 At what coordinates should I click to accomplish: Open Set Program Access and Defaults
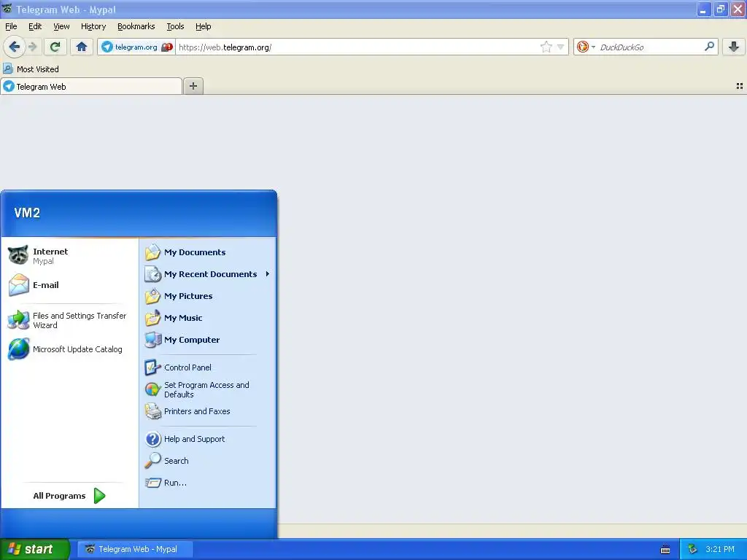208,389
